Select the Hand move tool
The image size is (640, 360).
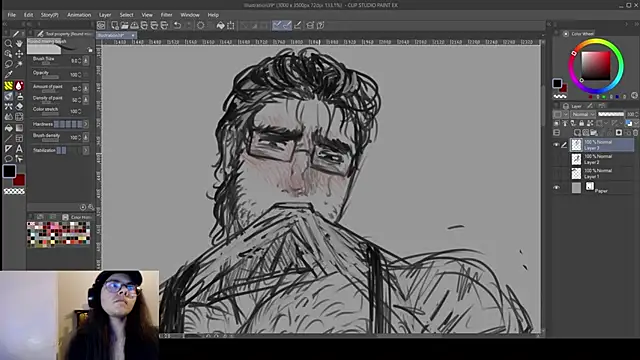pos(19,43)
